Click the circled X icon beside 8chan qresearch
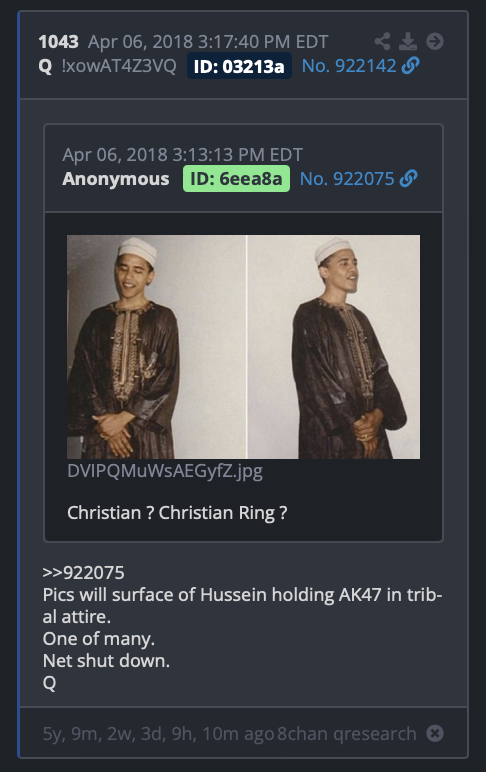Viewport: 486px width, 772px height. [x=435, y=734]
